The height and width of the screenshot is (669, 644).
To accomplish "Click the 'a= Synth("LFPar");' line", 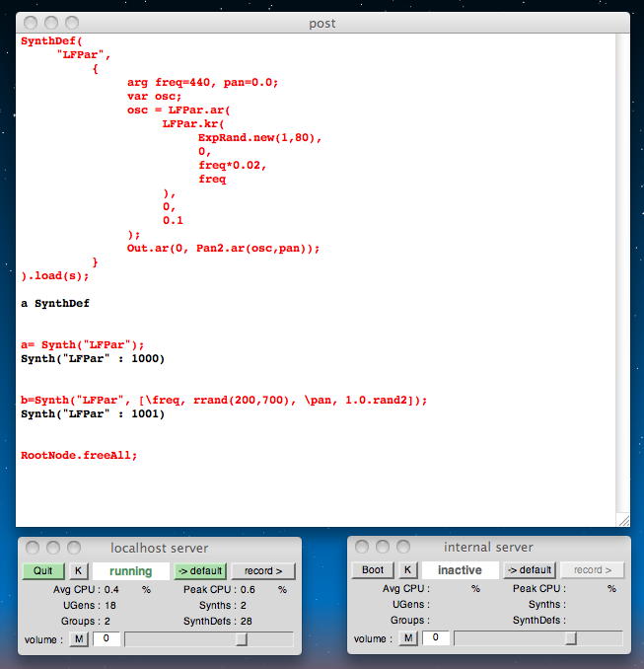I will click(x=82, y=344).
